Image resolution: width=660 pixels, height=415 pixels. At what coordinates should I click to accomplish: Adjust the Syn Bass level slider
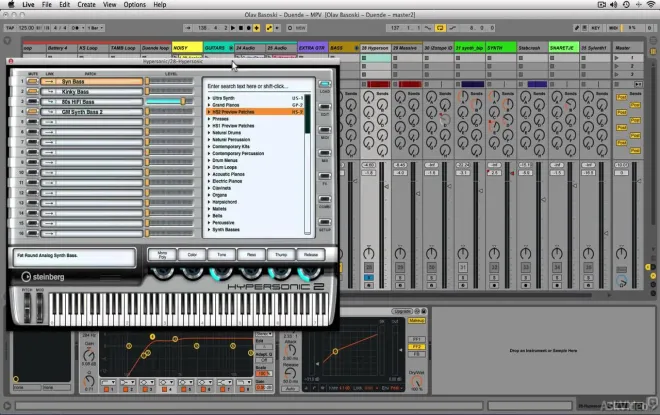147,81
